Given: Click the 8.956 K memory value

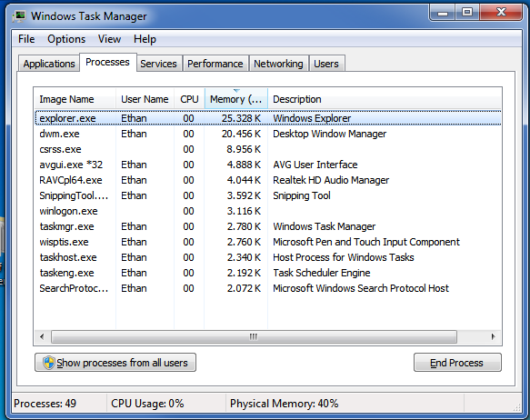Looking at the screenshot, I should click(244, 149).
